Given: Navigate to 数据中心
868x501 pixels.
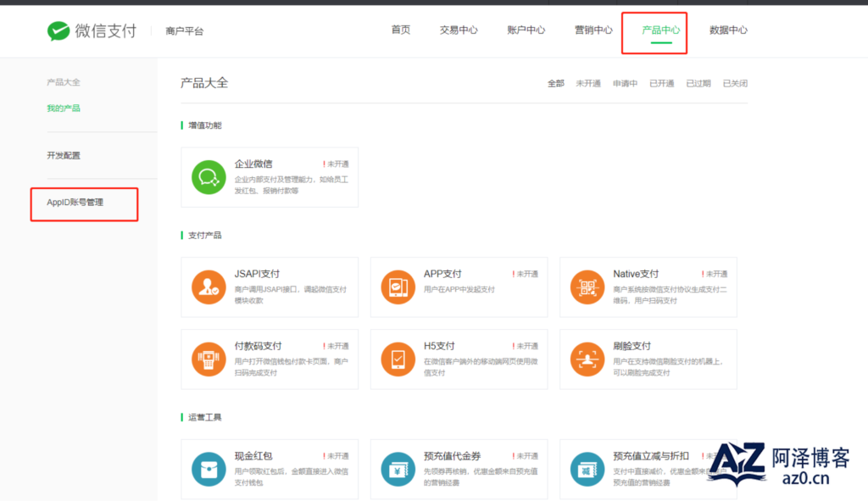Looking at the screenshot, I should click(x=728, y=30).
